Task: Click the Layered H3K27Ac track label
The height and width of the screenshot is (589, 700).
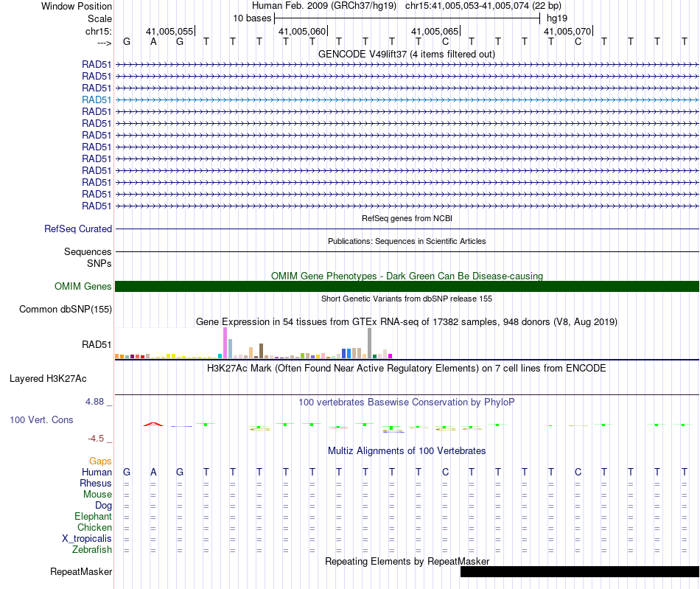Action: click(x=48, y=379)
